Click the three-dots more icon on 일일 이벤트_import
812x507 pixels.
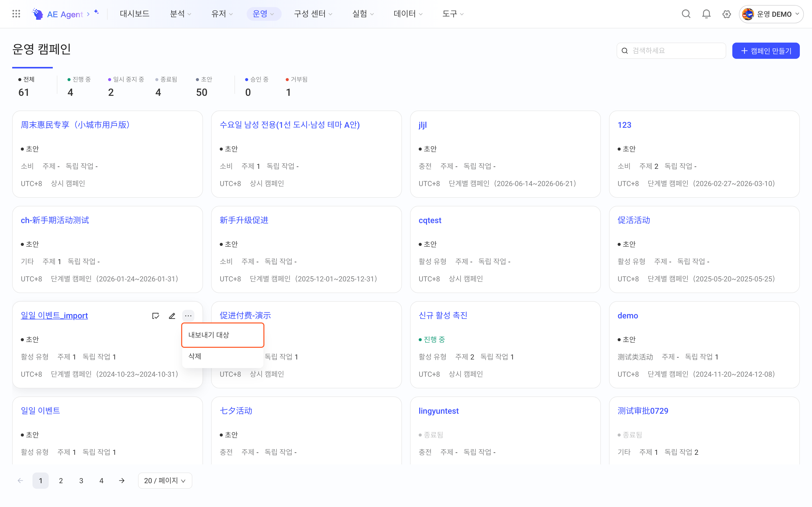click(188, 316)
